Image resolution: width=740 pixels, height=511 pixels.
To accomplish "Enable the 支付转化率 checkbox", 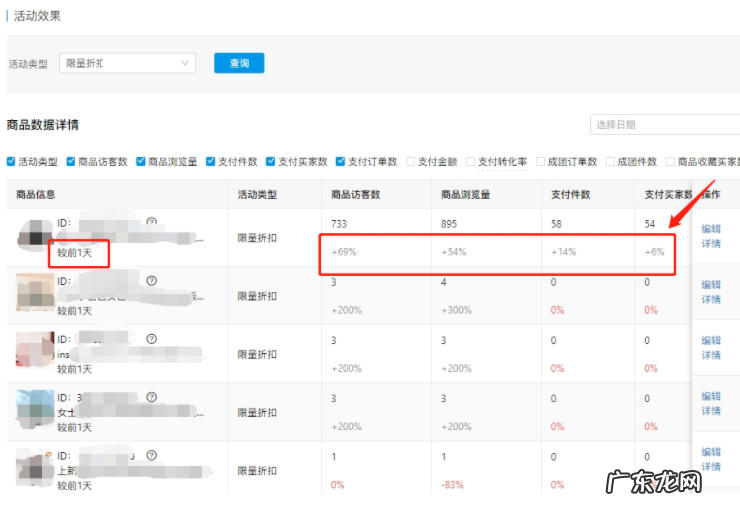I will click(x=470, y=162).
